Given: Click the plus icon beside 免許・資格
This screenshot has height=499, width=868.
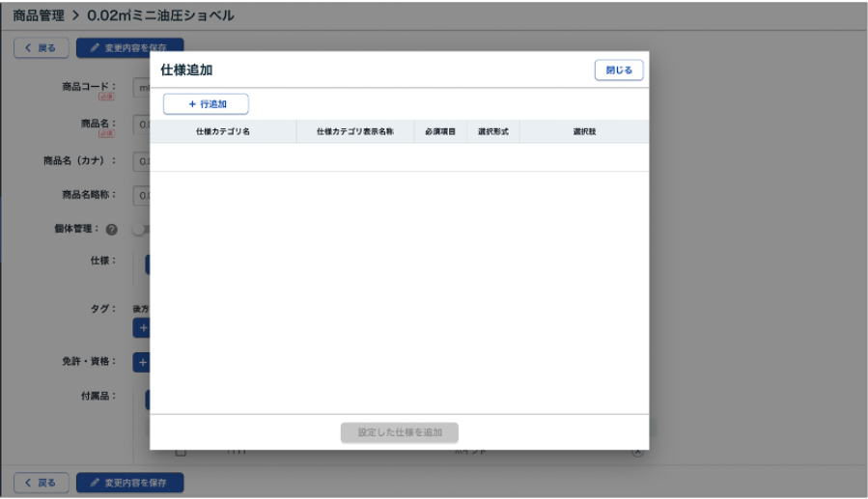Looking at the screenshot, I should 141,362.
